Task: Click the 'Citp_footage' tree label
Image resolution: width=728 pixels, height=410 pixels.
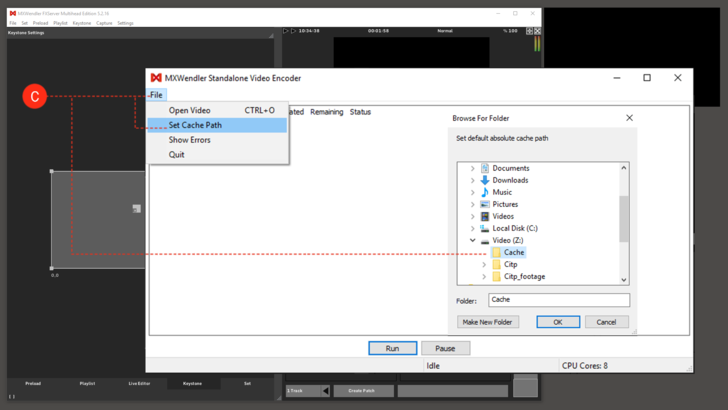Action: [x=525, y=276]
